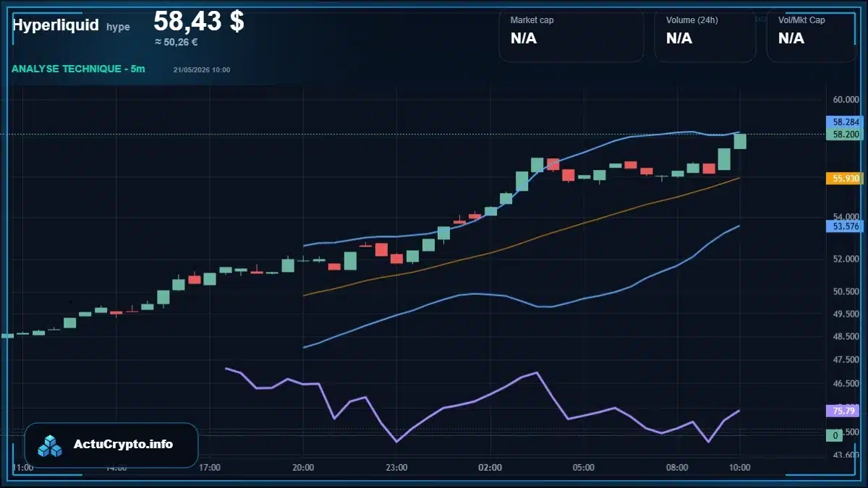Click the 43.600 price axis label
Viewport: 868px width, 488px height.
(x=845, y=455)
